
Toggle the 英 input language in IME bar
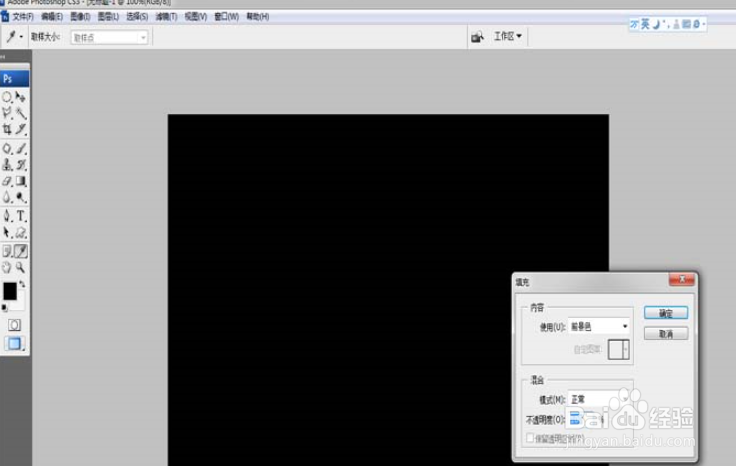coord(645,24)
